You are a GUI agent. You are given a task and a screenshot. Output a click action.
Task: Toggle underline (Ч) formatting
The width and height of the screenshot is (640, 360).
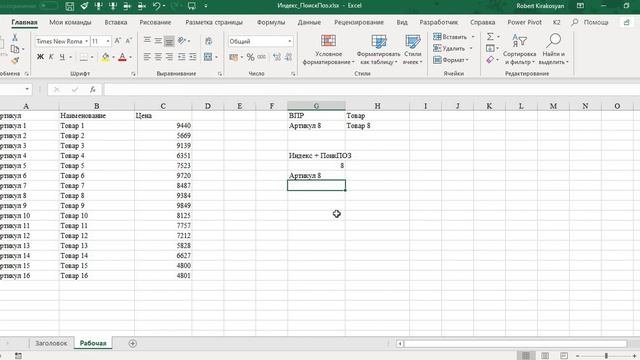tap(62, 57)
